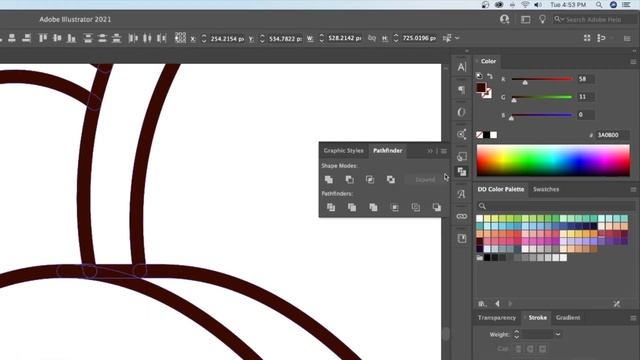The width and height of the screenshot is (640, 360).
Task: Open the Transform options dropdown arrow
Action: click(457, 38)
